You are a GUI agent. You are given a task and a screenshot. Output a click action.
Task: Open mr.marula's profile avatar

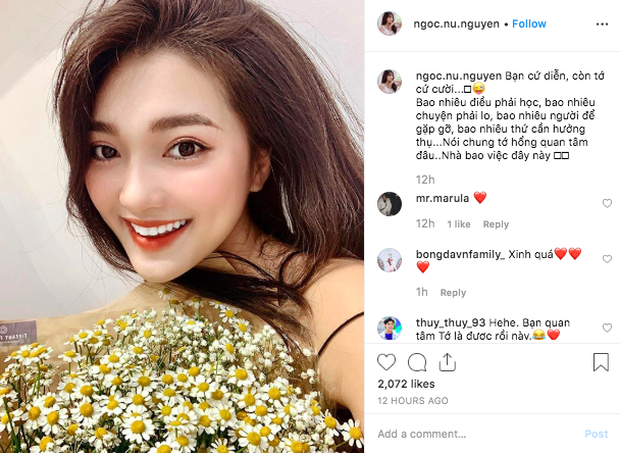click(389, 204)
